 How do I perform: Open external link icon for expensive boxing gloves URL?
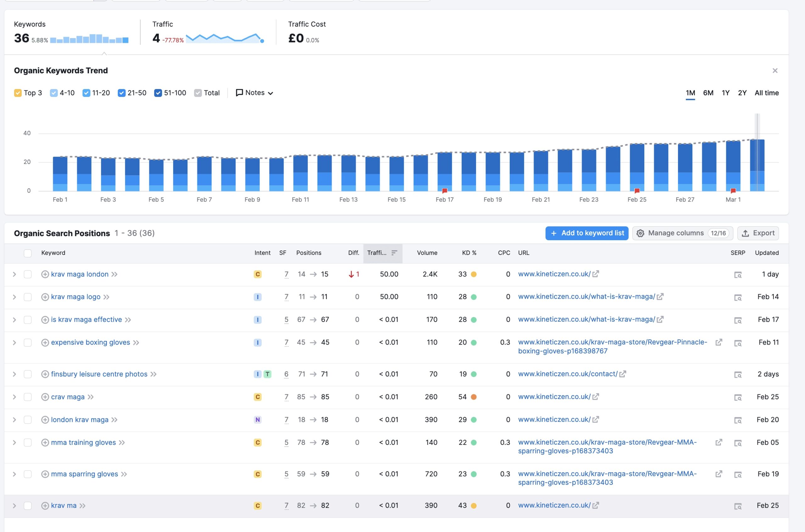[x=719, y=342]
